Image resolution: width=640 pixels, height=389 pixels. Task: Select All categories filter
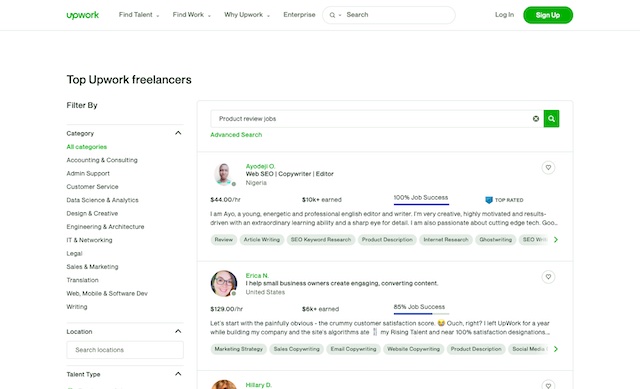click(87, 147)
